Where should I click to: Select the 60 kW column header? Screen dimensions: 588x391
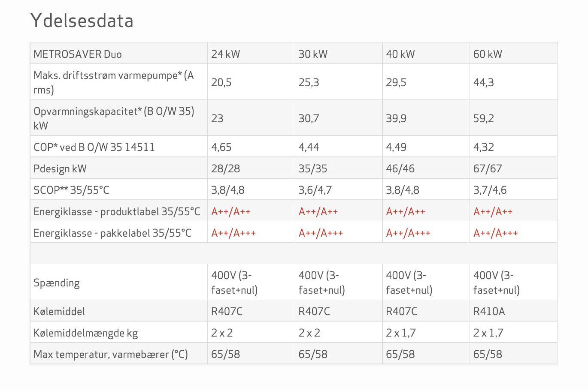(x=488, y=54)
